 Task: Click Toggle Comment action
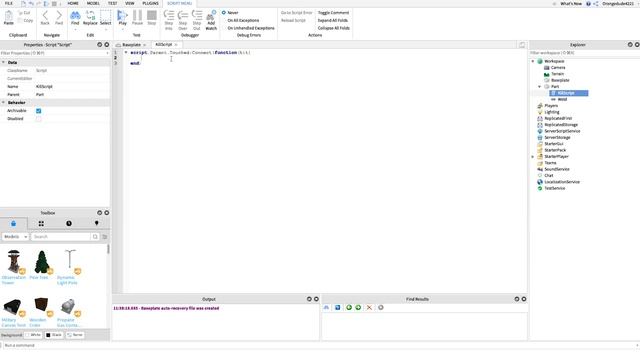coord(333,13)
